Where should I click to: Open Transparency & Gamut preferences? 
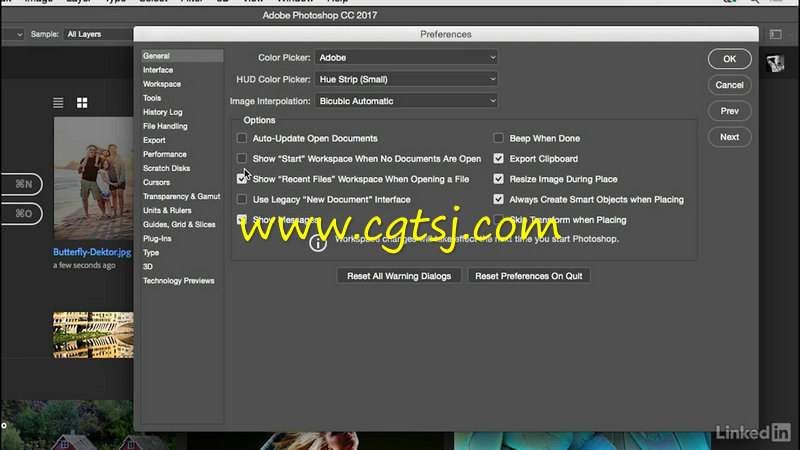tap(182, 196)
